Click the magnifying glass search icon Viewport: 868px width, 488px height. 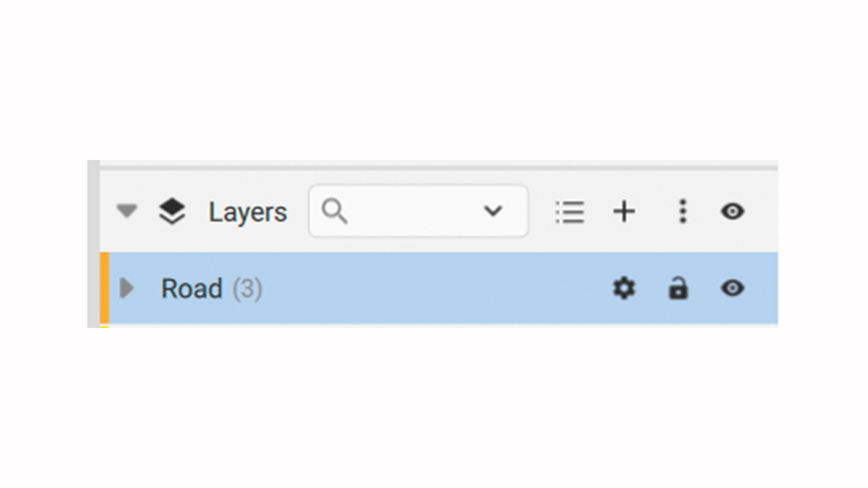[334, 211]
